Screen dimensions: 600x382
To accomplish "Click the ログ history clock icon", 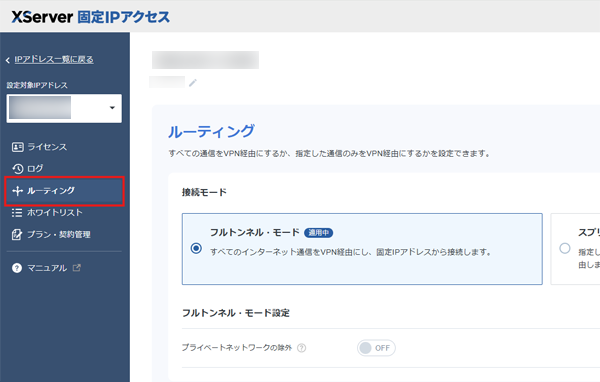I will pyautogui.click(x=18, y=168).
